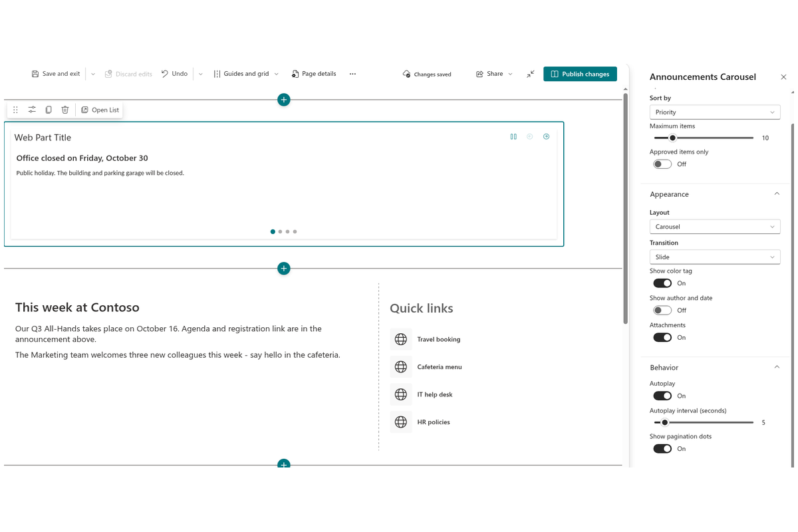Adjust the Autoplay interval slider

click(704, 422)
